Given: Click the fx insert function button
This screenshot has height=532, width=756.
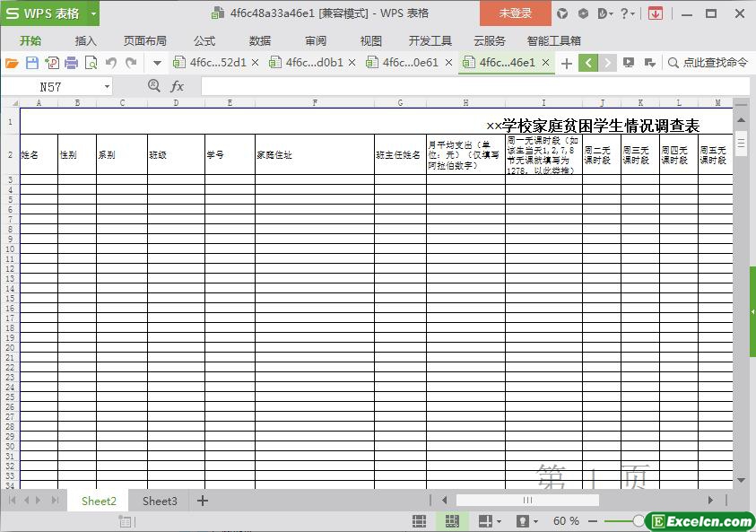Looking at the screenshot, I should click(177, 86).
